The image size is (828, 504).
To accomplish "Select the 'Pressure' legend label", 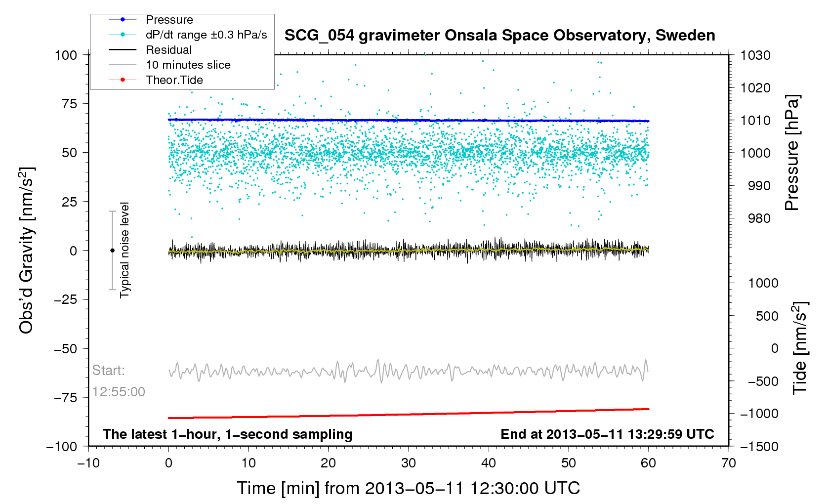I will (169, 20).
